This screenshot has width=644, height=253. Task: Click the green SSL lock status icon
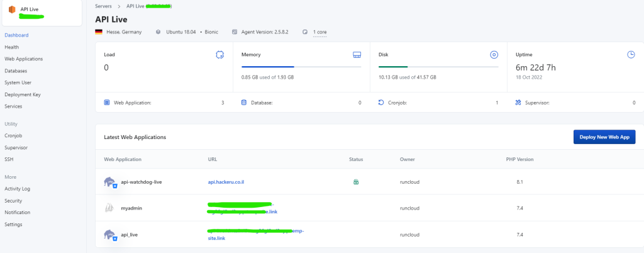click(x=356, y=182)
